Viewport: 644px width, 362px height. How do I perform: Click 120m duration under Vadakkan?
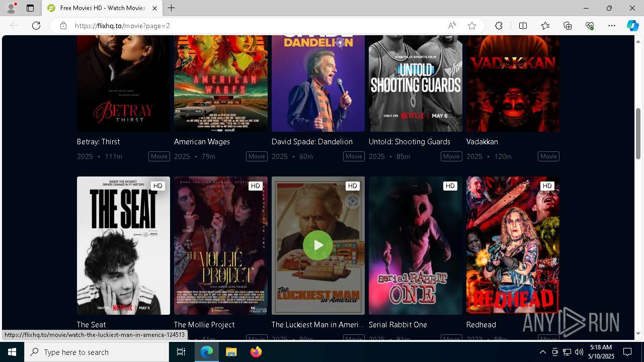click(503, 156)
